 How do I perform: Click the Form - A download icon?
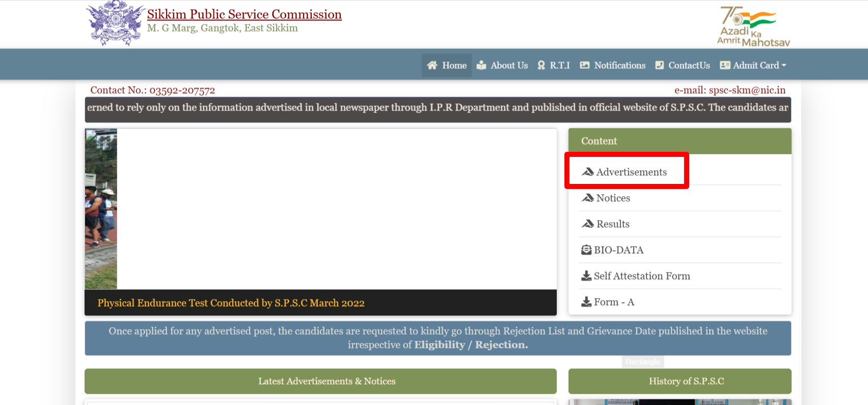pos(586,302)
